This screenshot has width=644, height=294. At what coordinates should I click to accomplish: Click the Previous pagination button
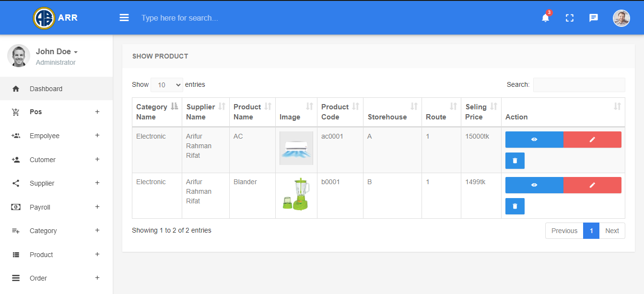coord(564,231)
